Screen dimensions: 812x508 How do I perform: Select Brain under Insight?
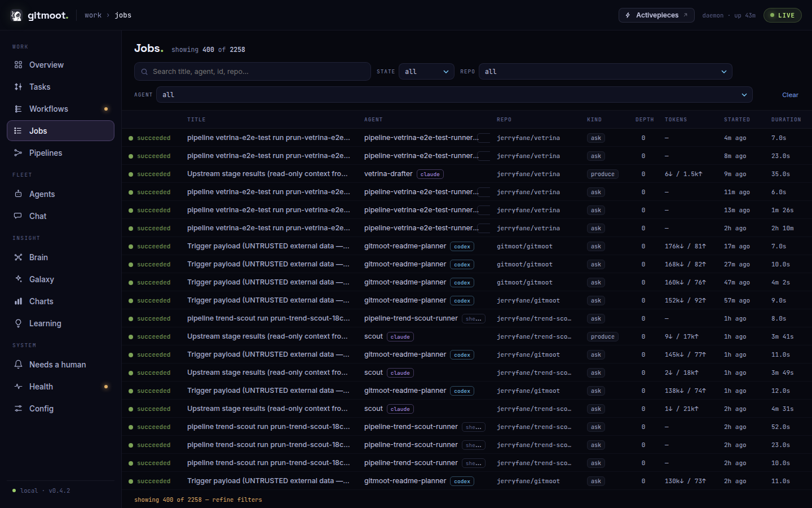pos(60,257)
